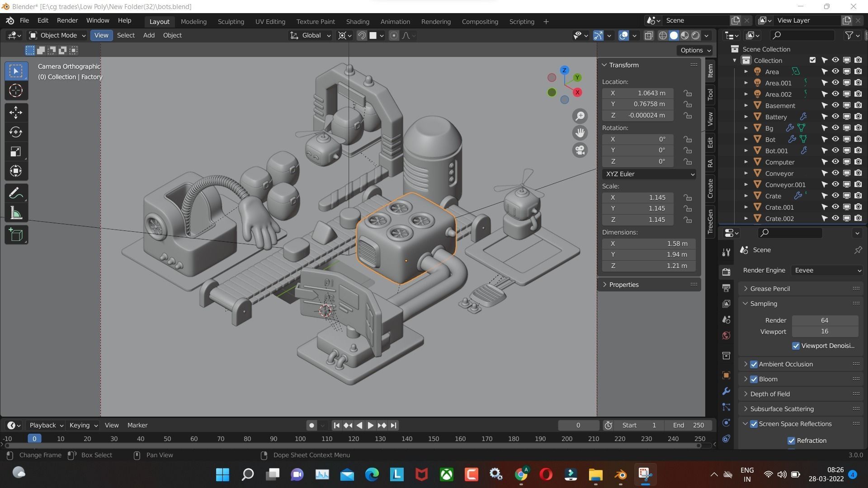The height and width of the screenshot is (488, 868).
Task: Pin the Scene properties panel
Action: pyautogui.click(x=858, y=250)
